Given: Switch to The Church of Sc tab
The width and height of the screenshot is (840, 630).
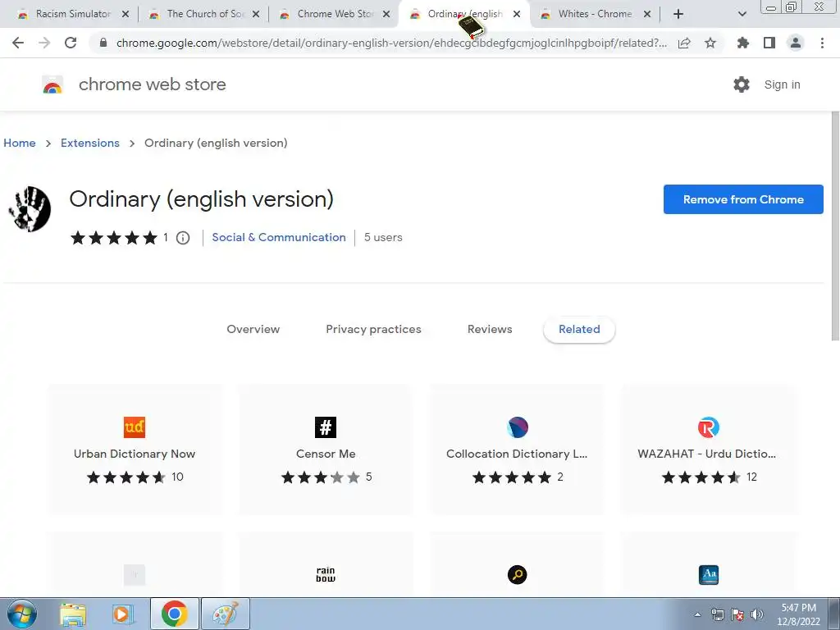Looking at the screenshot, I should pos(205,14).
